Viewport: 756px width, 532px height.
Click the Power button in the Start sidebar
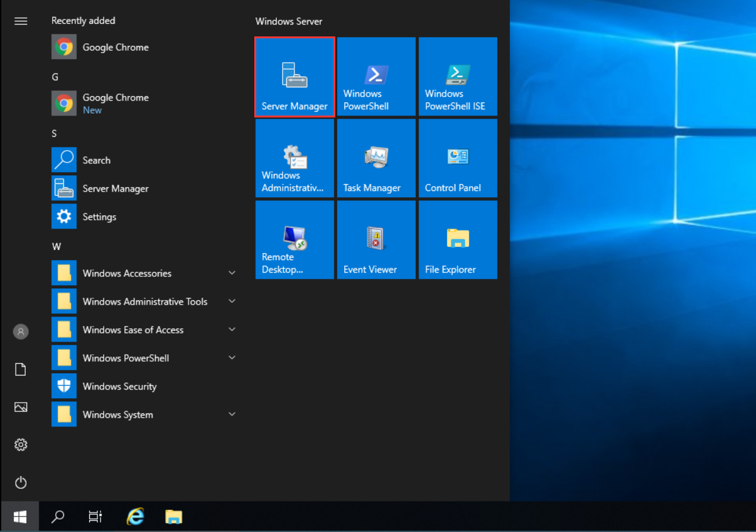(x=21, y=482)
